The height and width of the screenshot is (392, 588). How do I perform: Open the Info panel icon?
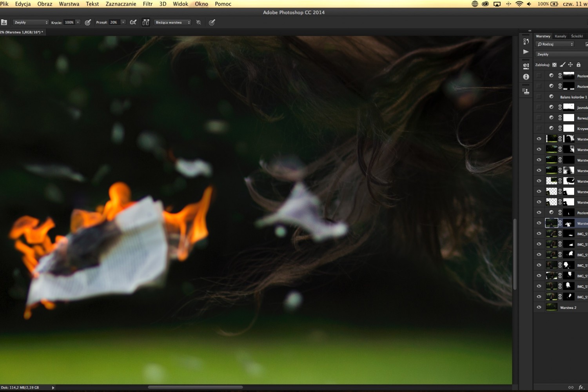(526, 77)
